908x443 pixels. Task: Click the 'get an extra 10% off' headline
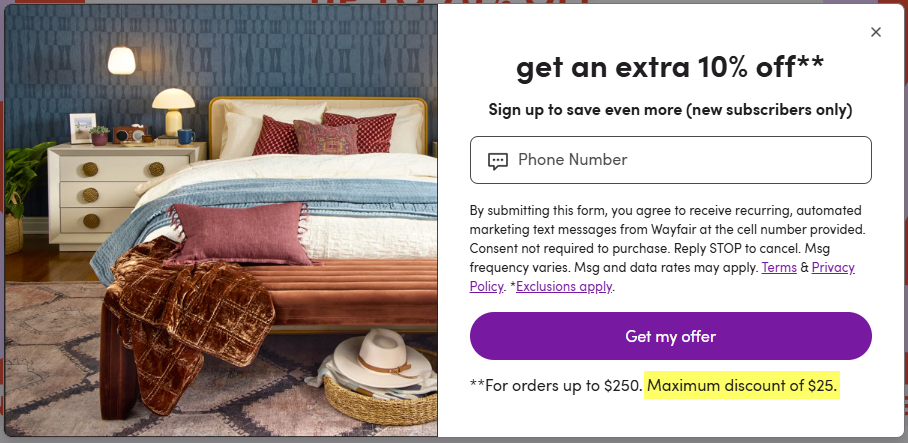(670, 67)
